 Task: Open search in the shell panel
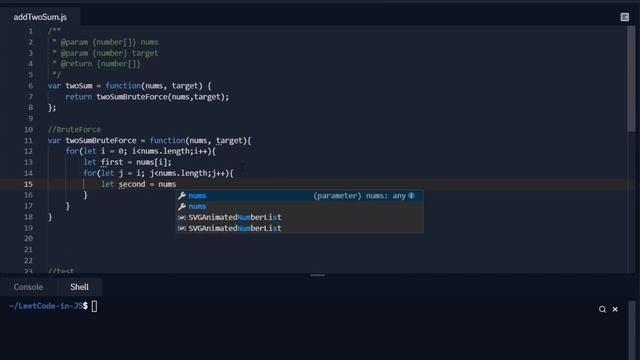tap(602, 309)
